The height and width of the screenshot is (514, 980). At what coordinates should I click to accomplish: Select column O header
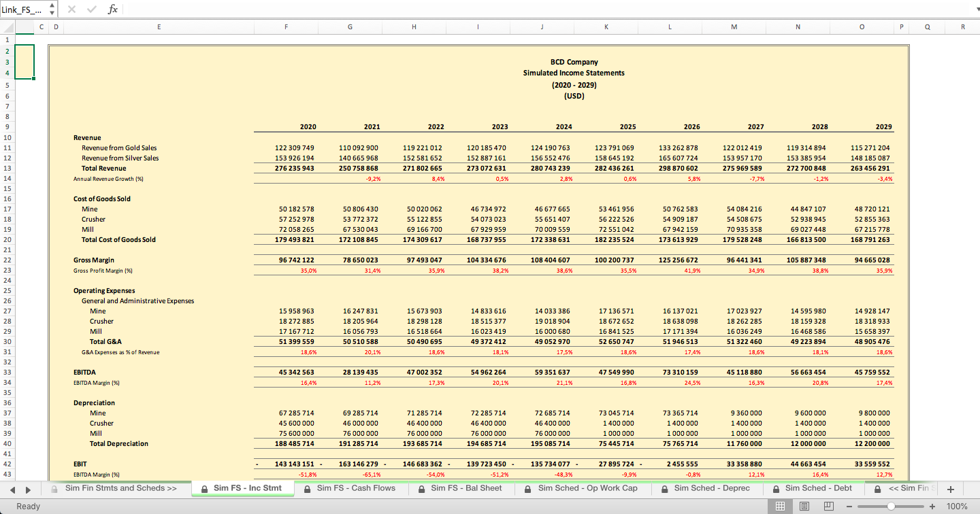(862, 27)
